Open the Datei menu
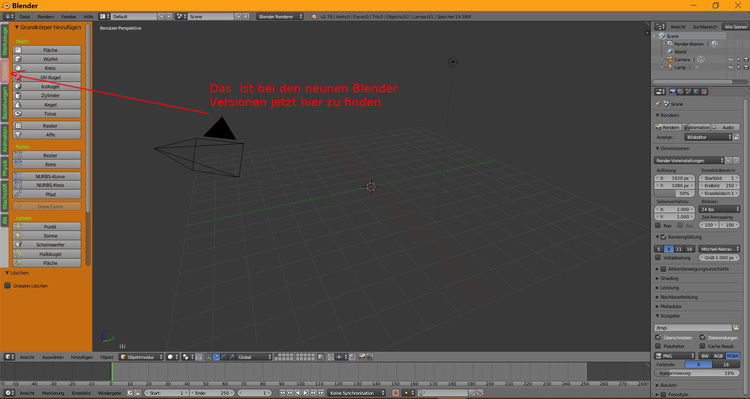 pyautogui.click(x=25, y=17)
